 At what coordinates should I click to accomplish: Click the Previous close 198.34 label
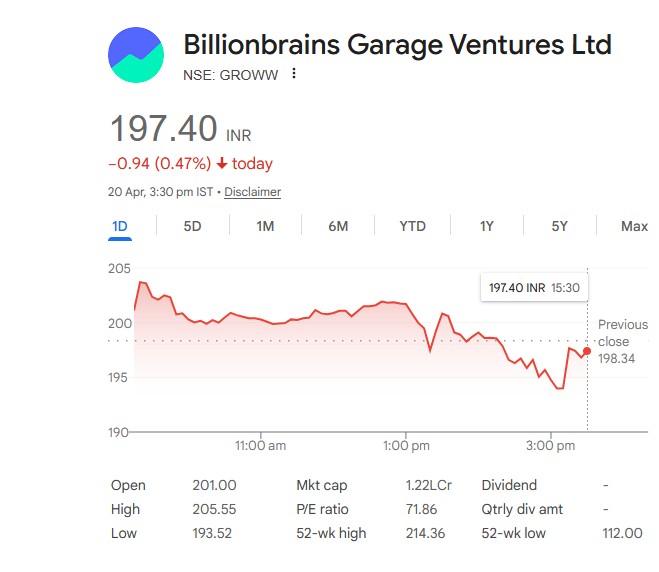tap(622, 341)
